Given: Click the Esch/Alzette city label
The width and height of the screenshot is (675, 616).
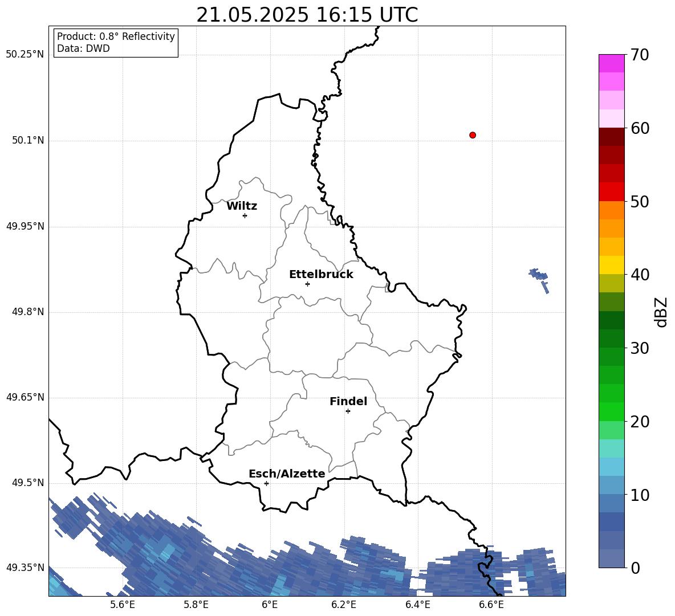Looking at the screenshot, I should point(287,474).
